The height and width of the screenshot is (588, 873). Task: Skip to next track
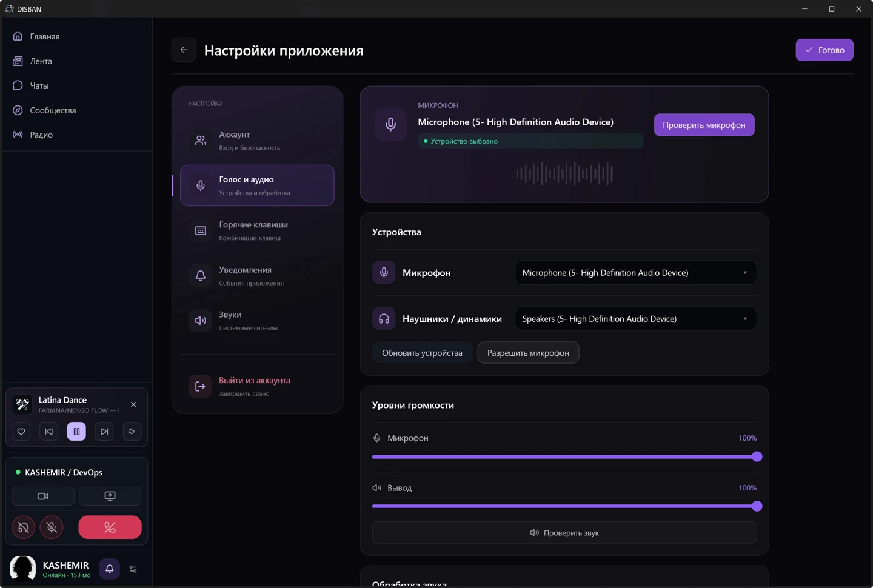click(104, 432)
